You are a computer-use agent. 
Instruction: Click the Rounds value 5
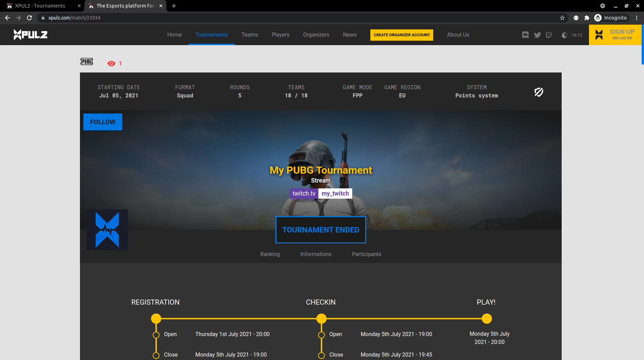coord(240,96)
